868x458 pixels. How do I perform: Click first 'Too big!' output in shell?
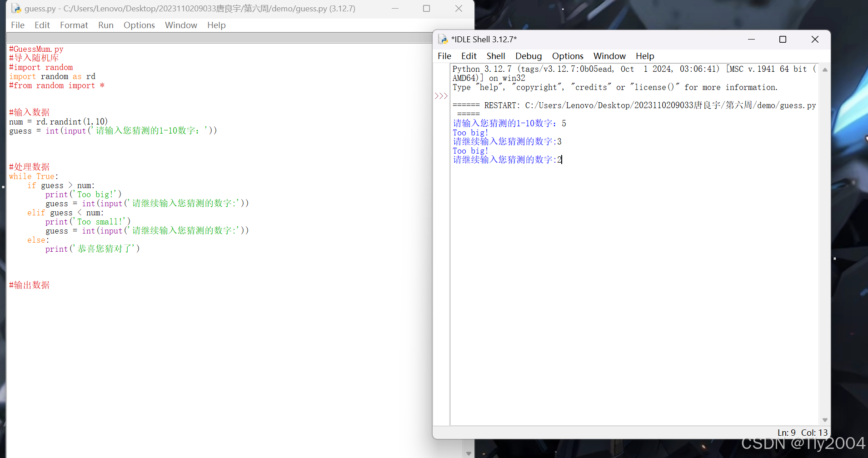(470, 133)
